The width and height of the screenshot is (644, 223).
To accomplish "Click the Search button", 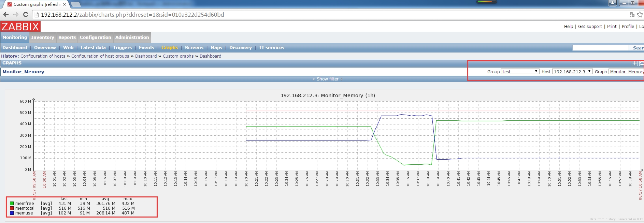I will click(x=637, y=48).
